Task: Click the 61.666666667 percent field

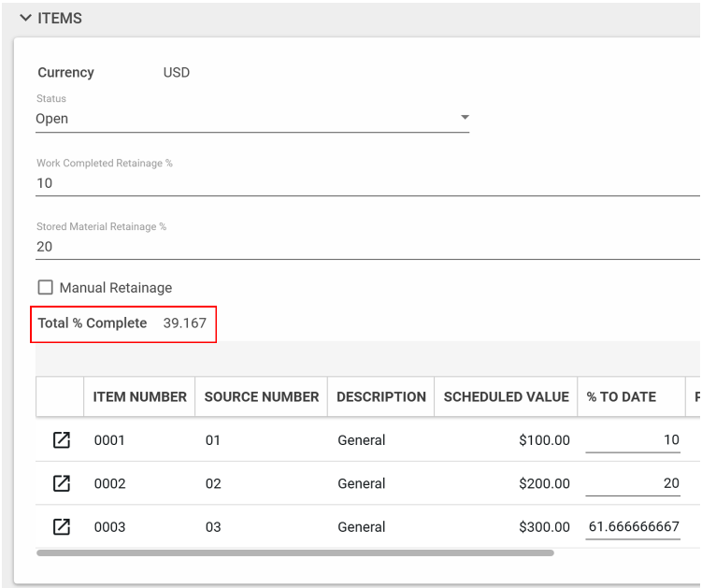Action: pos(633,527)
